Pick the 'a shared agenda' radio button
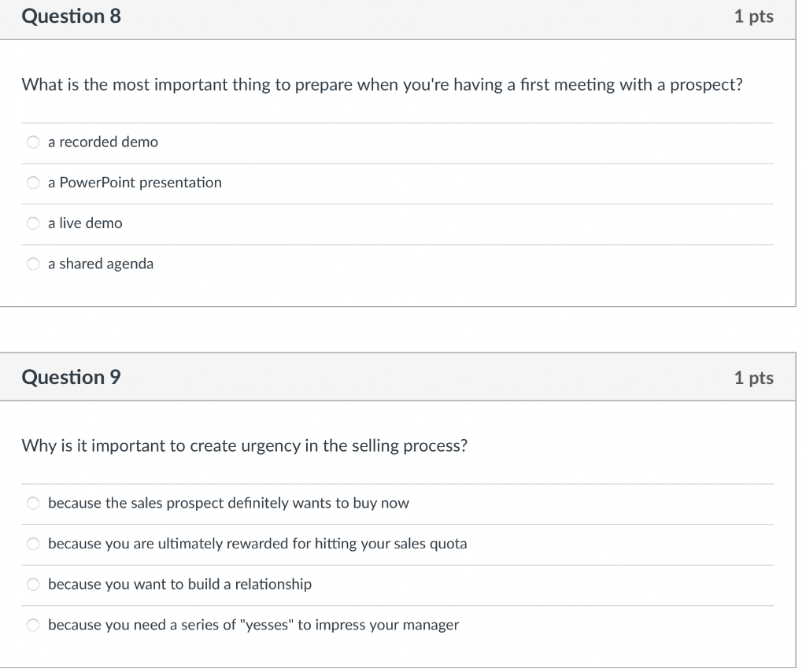 [x=33, y=264]
